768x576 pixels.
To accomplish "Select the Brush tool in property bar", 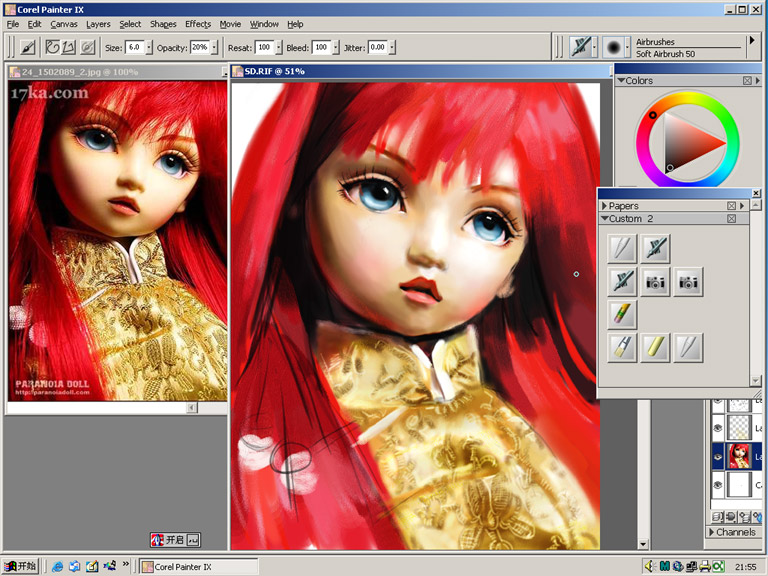I will pyautogui.click(x=28, y=48).
